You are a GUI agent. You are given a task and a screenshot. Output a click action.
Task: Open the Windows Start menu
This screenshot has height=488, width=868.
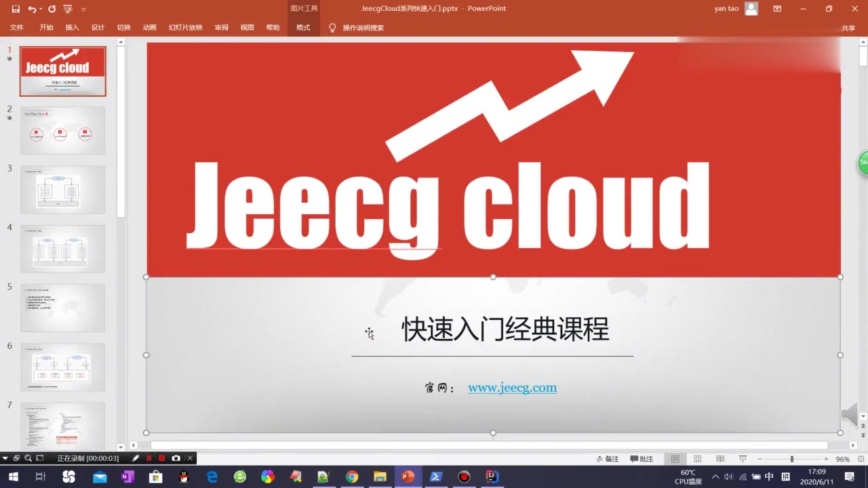(x=13, y=476)
